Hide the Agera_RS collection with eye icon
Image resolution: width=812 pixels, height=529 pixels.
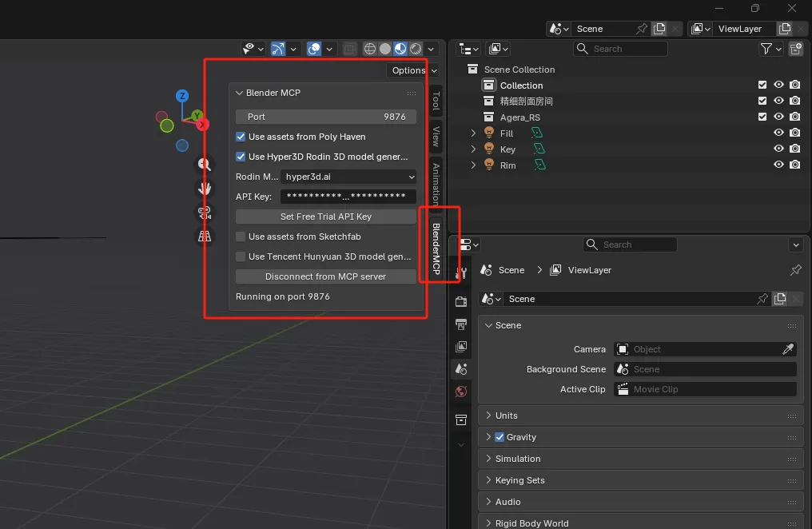tap(778, 117)
